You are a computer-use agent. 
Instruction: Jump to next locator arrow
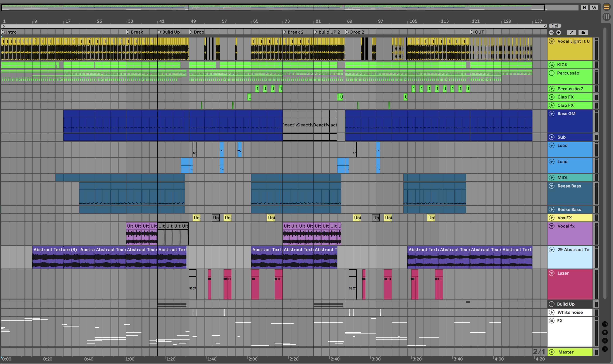click(558, 32)
